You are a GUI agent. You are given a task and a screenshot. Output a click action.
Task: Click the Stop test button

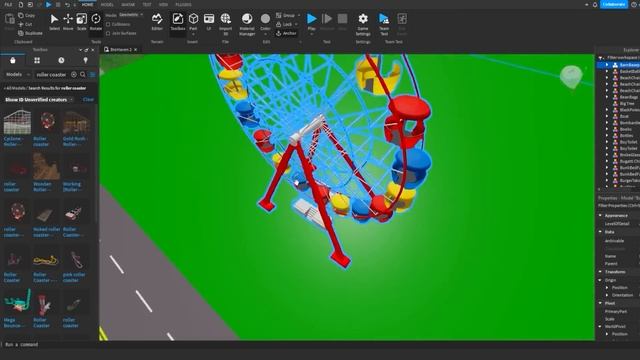(x=342, y=19)
